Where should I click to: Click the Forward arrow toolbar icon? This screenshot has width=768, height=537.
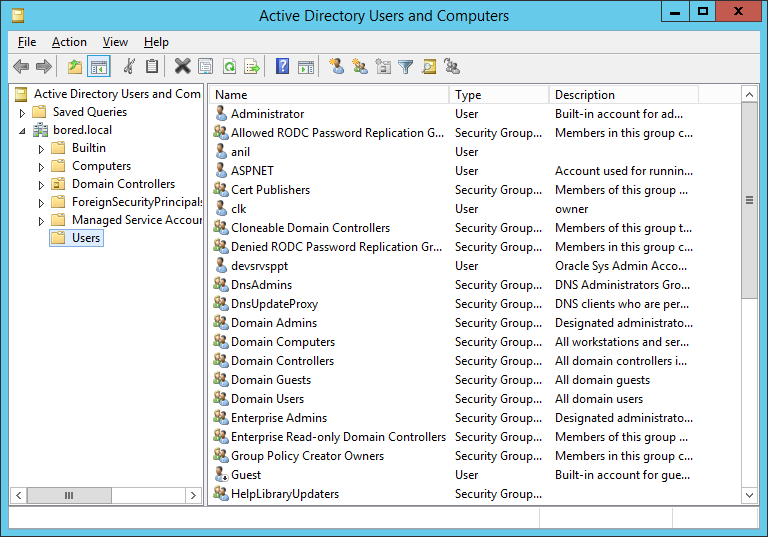click(44, 66)
